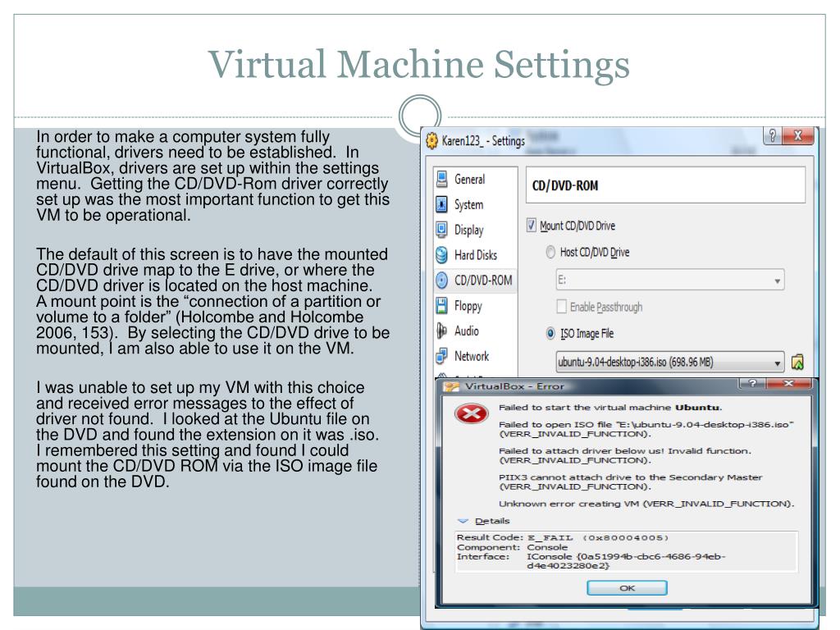Viewport: 840px width, 630px height.
Task: Click the Floppy disk icon
Action: click(442, 305)
